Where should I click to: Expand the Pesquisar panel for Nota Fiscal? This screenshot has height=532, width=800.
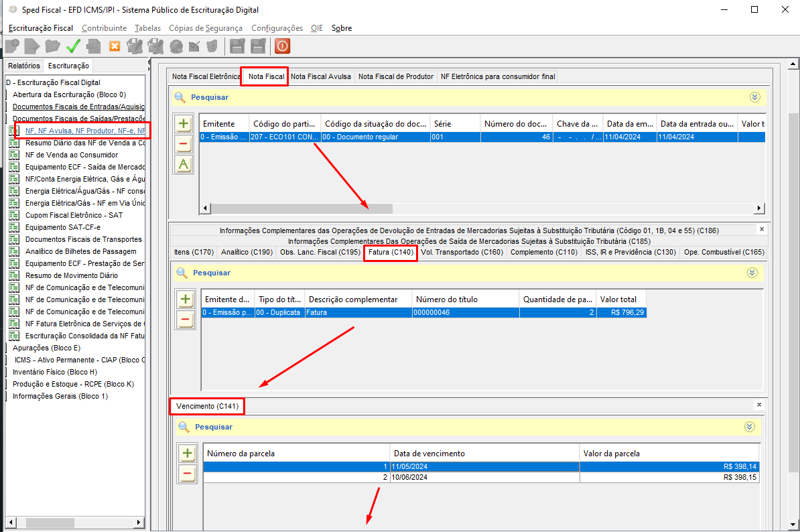click(755, 97)
